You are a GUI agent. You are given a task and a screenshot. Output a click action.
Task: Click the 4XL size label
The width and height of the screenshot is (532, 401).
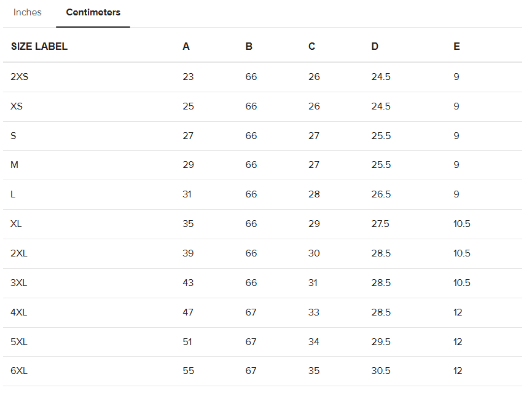tap(19, 312)
